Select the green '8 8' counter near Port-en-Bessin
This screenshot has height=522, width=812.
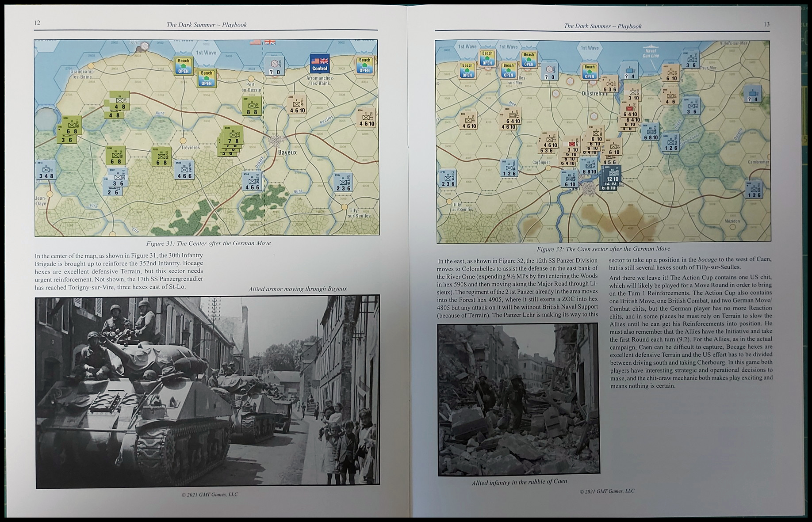pos(252,106)
